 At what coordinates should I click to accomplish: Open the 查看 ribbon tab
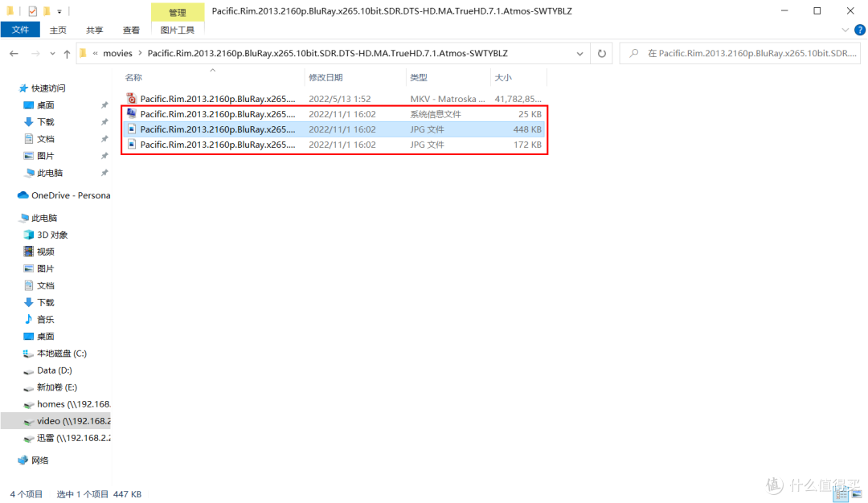pyautogui.click(x=131, y=30)
